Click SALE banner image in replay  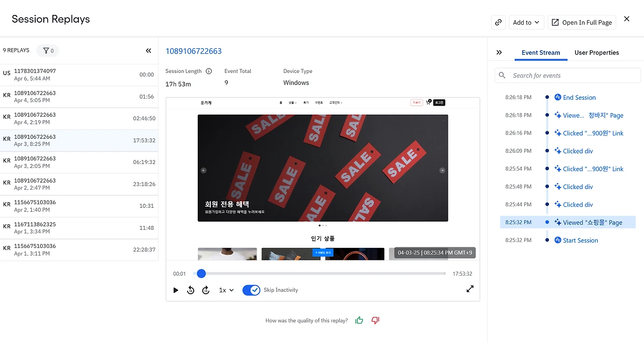[323, 168]
